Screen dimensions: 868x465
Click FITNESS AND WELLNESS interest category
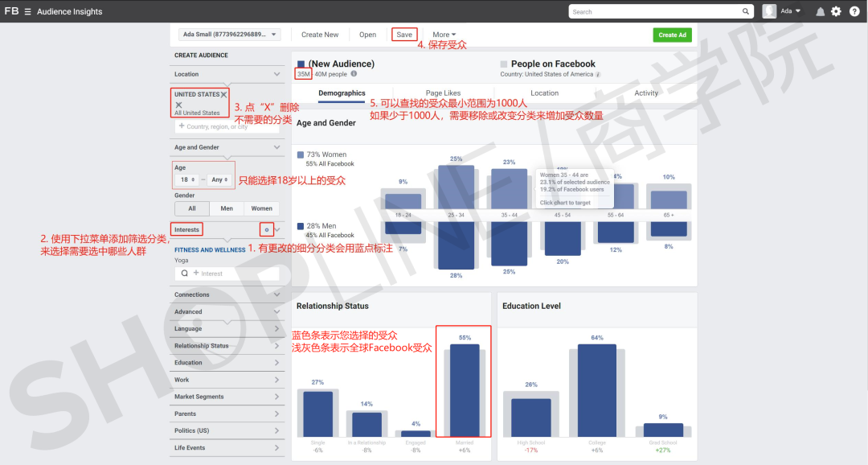(x=210, y=250)
